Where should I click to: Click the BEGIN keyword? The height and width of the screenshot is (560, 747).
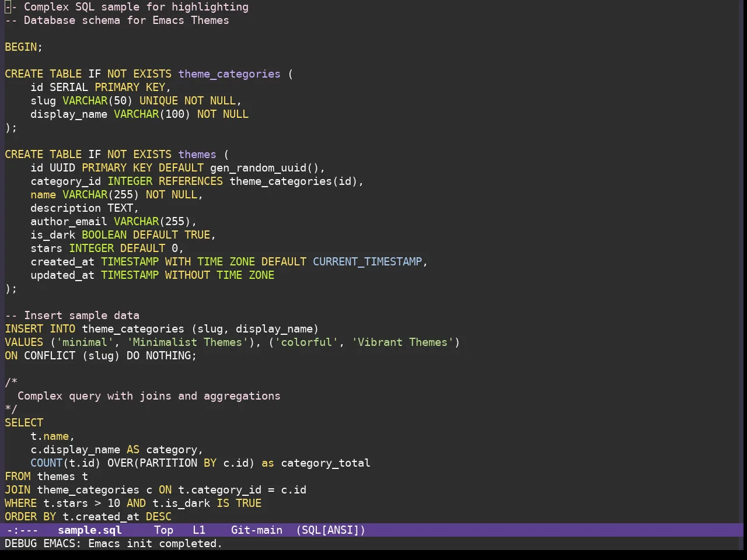21,47
